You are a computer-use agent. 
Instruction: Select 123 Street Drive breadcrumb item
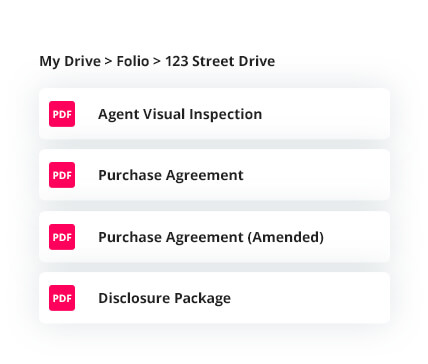pyautogui.click(x=220, y=61)
